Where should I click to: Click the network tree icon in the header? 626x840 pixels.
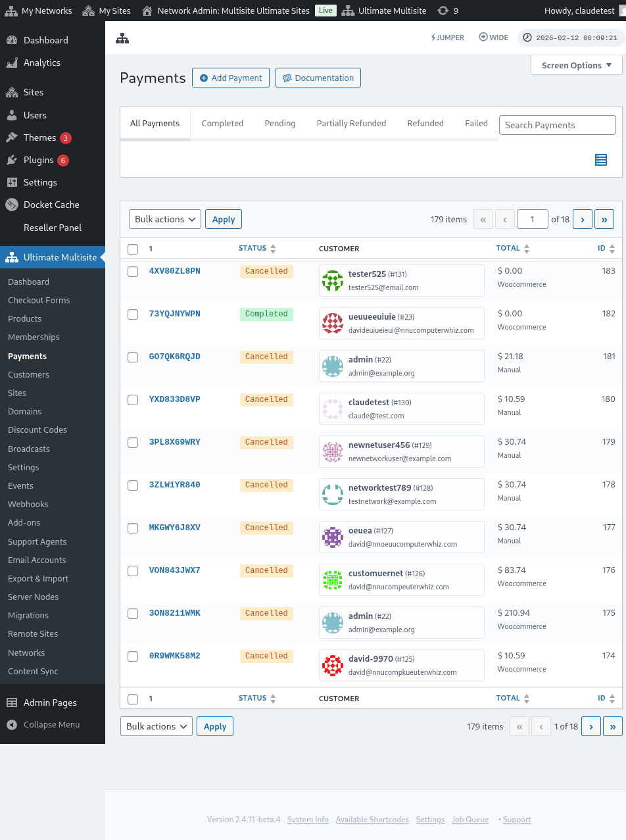(122, 38)
